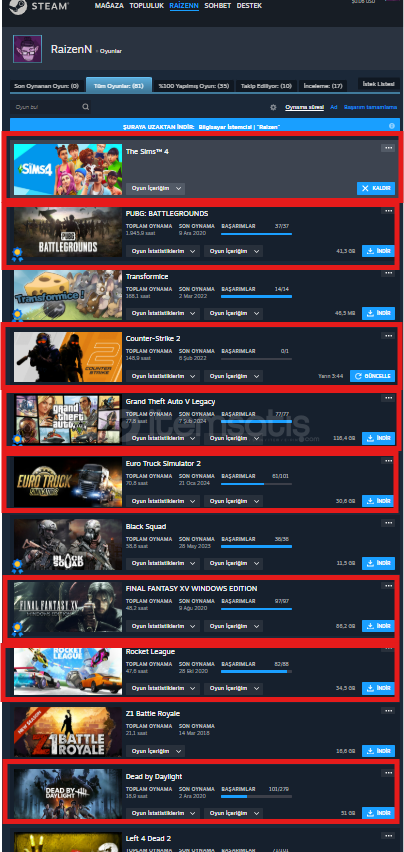
Task: Expand Oyun İstatistiklerim dropdown for PUBG: BATTLEGROUNDS
Action: click(163, 251)
